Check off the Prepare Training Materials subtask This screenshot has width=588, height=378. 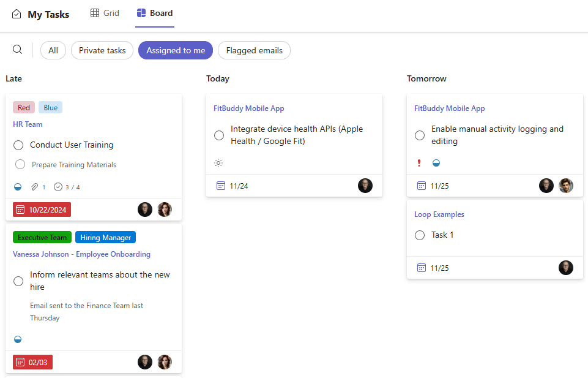(20, 164)
